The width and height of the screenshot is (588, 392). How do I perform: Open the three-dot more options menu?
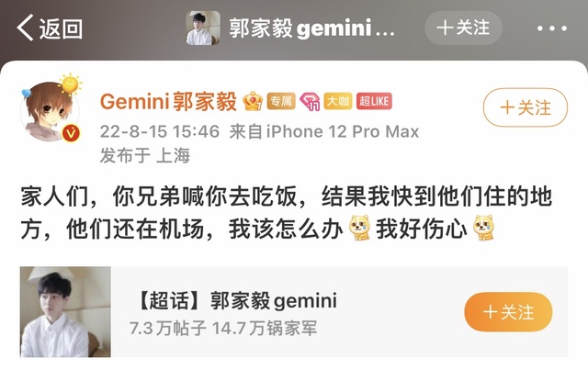click(551, 28)
